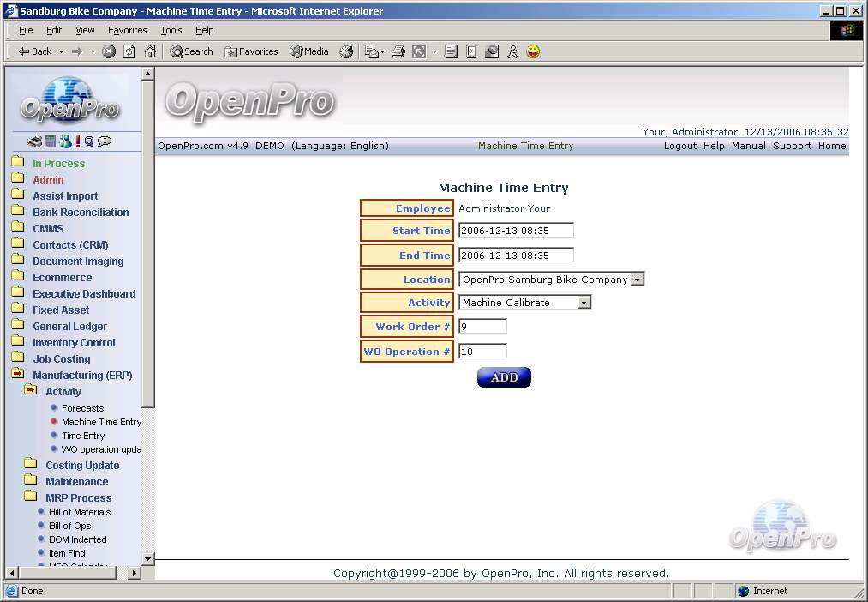Click the calculator icon in sidebar
The width and height of the screenshot is (868, 602).
pos(51,141)
